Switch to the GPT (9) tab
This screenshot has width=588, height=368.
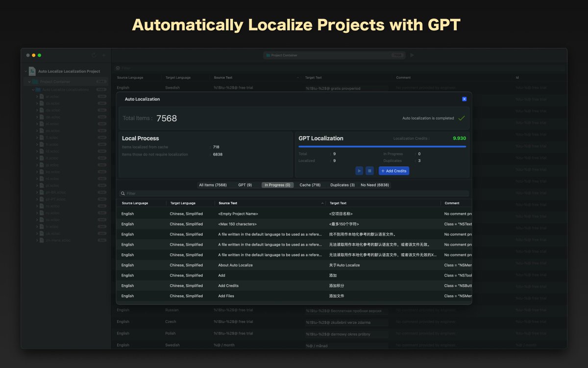click(x=245, y=185)
